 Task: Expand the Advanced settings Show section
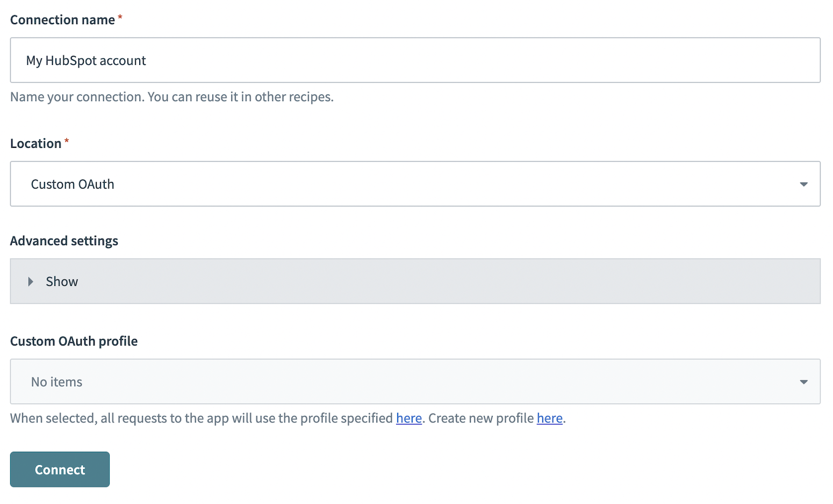[x=415, y=282]
